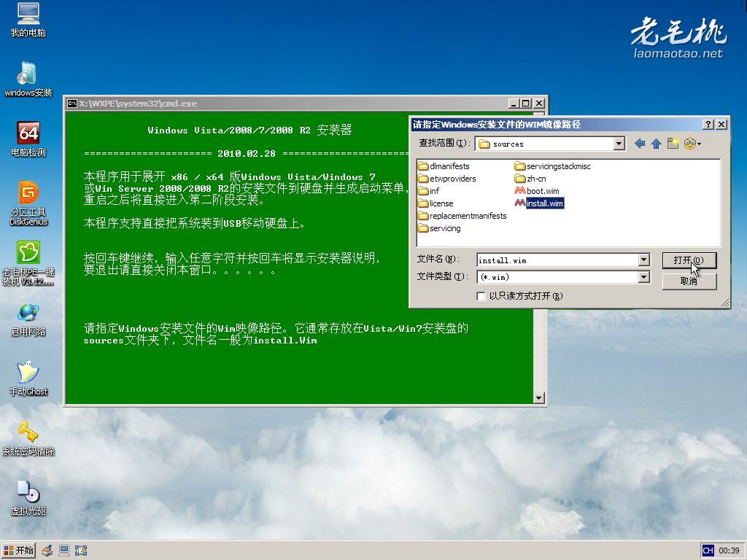Select the license folder
Viewport: 747px width, 560px height.
pyautogui.click(x=436, y=203)
